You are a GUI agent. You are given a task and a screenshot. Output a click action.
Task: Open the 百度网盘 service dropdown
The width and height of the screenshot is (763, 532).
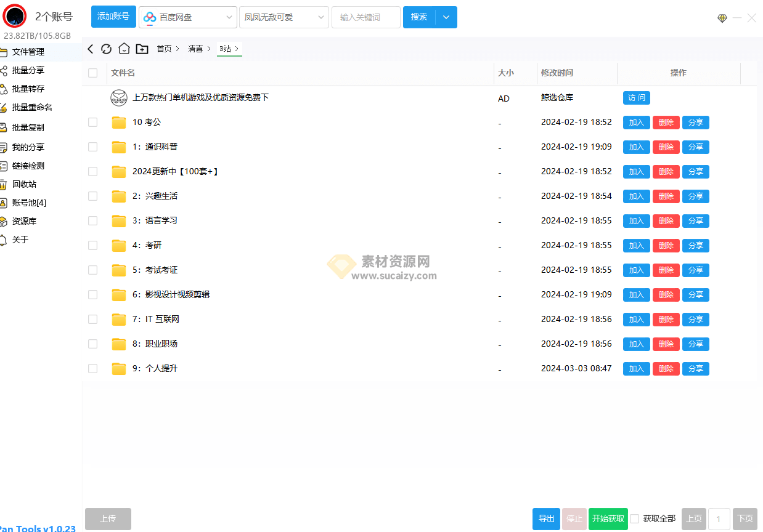[x=187, y=17]
